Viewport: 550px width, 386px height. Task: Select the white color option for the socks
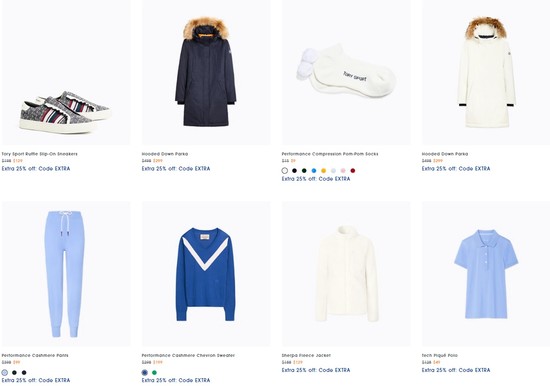click(x=285, y=171)
